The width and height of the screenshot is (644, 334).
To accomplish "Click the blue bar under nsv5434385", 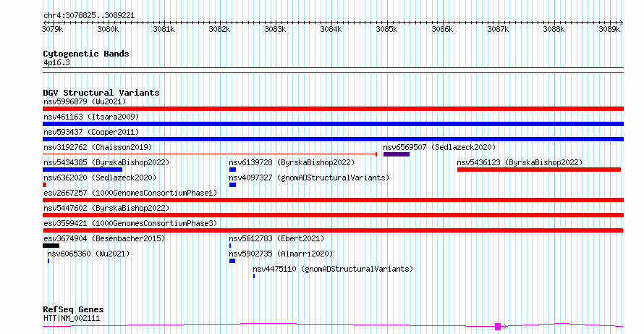I will point(82,170).
